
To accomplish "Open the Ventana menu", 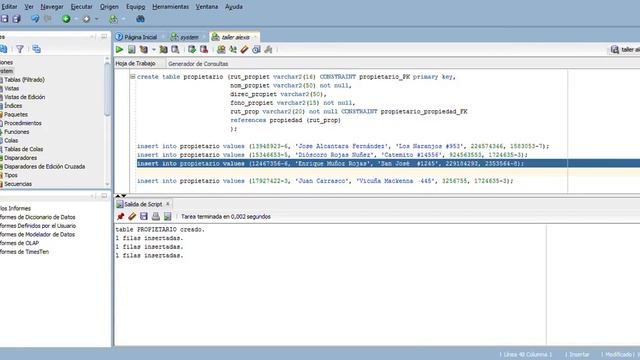I will tap(207, 7).
